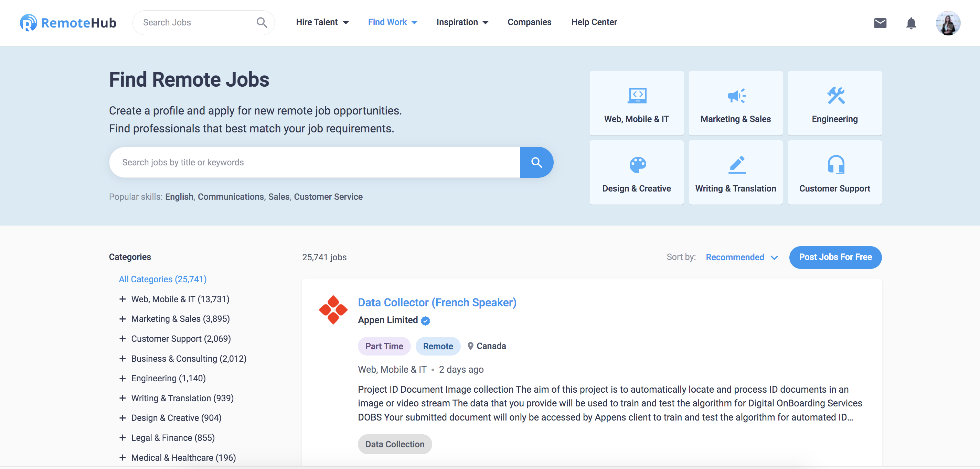This screenshot has height=469, width=980.
Task: Click the Medical & Healthcare (196) label
Action: tap(183, 458)
